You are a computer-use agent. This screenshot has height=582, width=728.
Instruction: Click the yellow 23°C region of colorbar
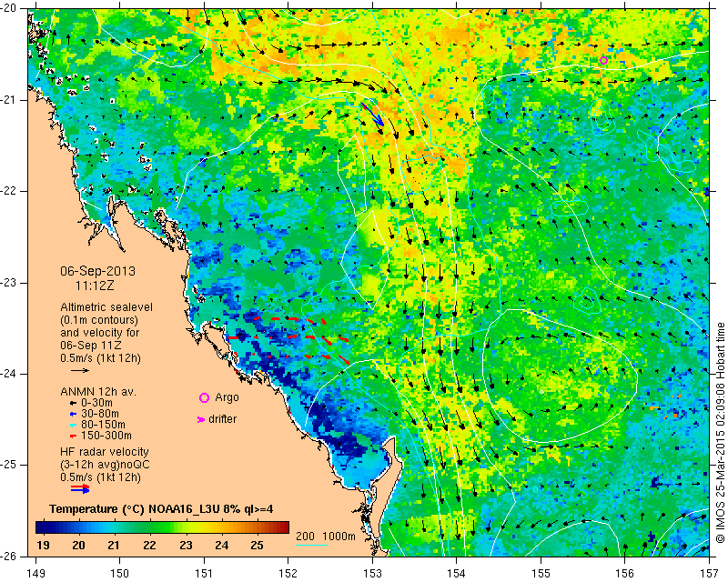(186, 527)
